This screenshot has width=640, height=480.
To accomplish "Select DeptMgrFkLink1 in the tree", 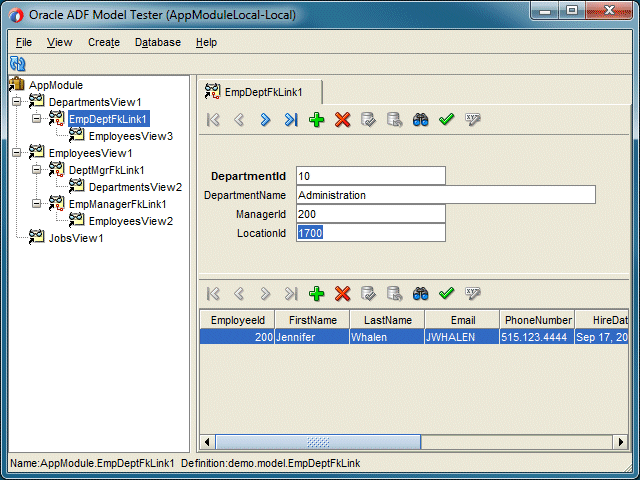I will 107,170.
